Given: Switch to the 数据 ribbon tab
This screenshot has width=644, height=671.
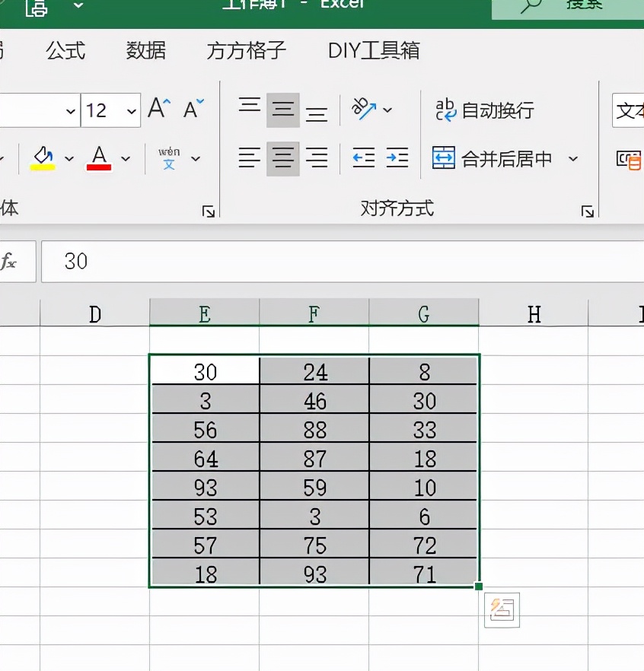Looking at the screenshot, I should 145,51.
